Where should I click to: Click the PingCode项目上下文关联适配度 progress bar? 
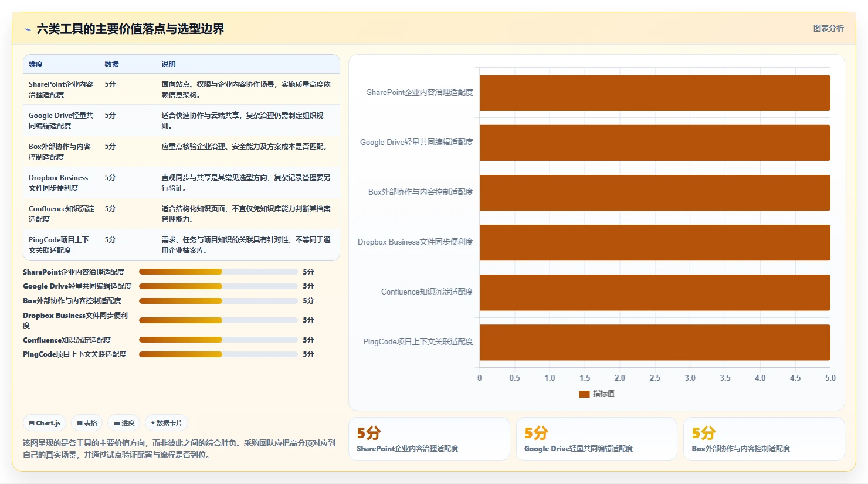(218, 354)
